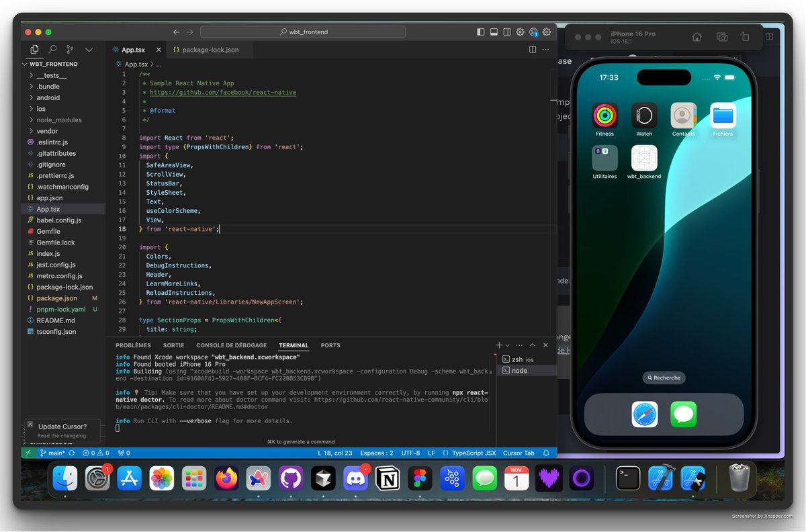Switch to the SORTIE panel tab
Image resolution: width=806 pixels, height=532 pixels.
173,345
